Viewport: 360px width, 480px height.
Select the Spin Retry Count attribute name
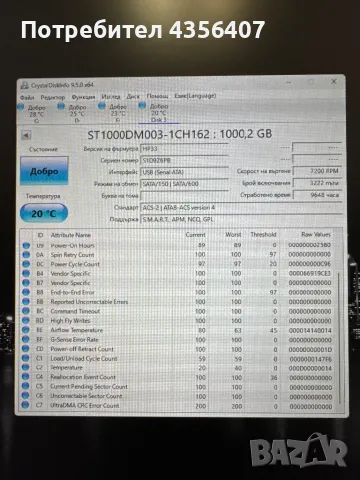72,255
